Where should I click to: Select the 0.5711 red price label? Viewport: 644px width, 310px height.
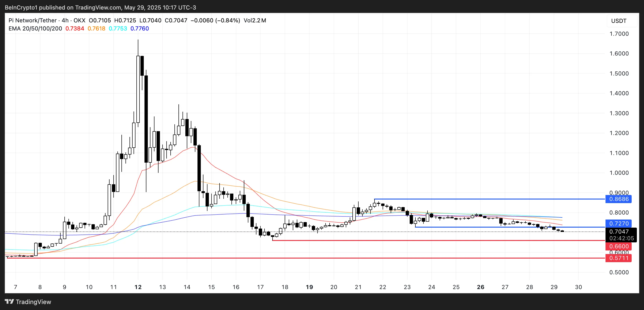[x=619, y=258]
